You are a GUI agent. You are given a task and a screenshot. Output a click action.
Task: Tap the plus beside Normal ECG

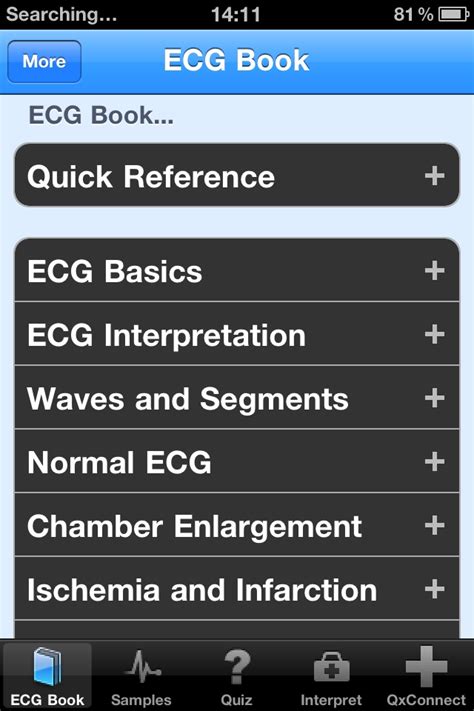[x=435, y=462]
